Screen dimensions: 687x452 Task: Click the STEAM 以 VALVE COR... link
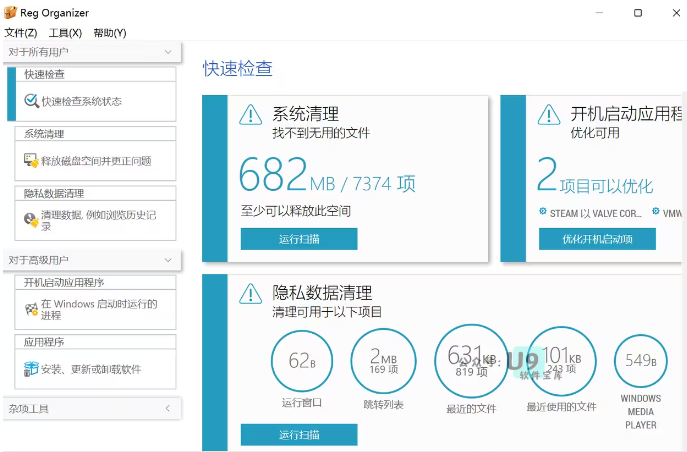pos(595,213)
